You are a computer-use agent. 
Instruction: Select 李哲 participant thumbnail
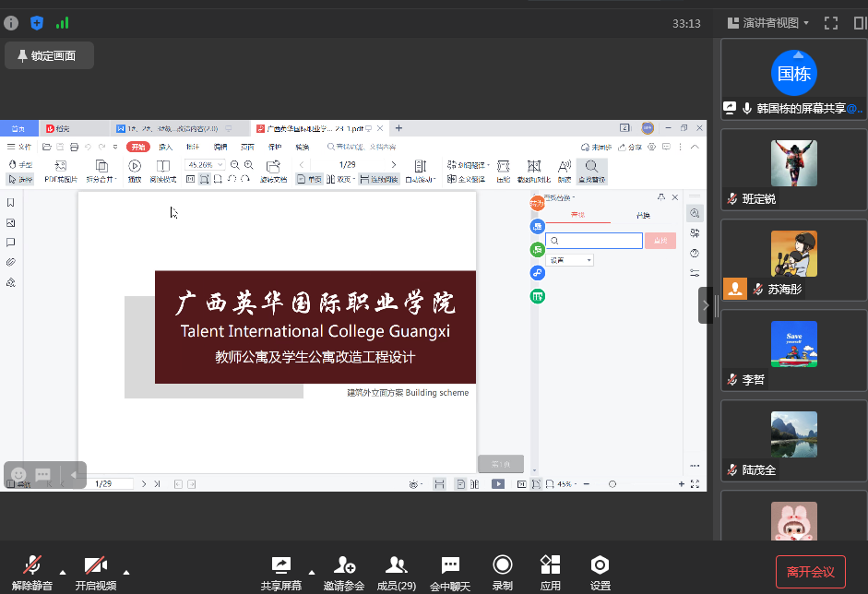(x=794, y=350)
